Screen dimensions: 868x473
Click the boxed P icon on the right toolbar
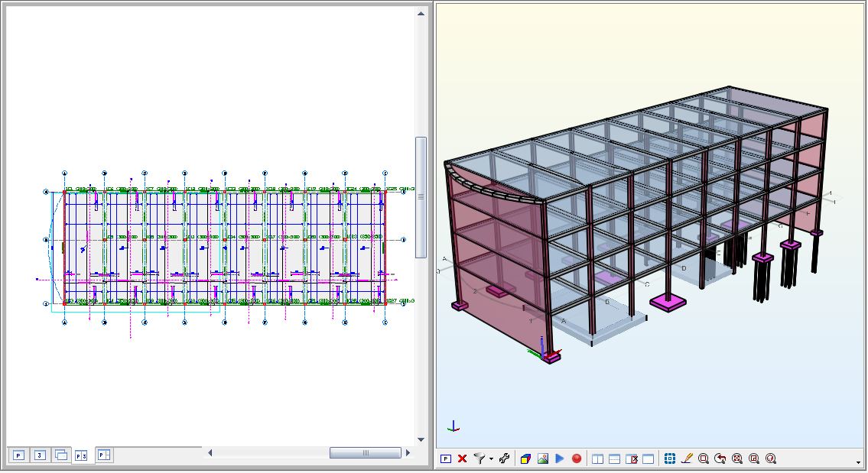(x=447, y=458)
